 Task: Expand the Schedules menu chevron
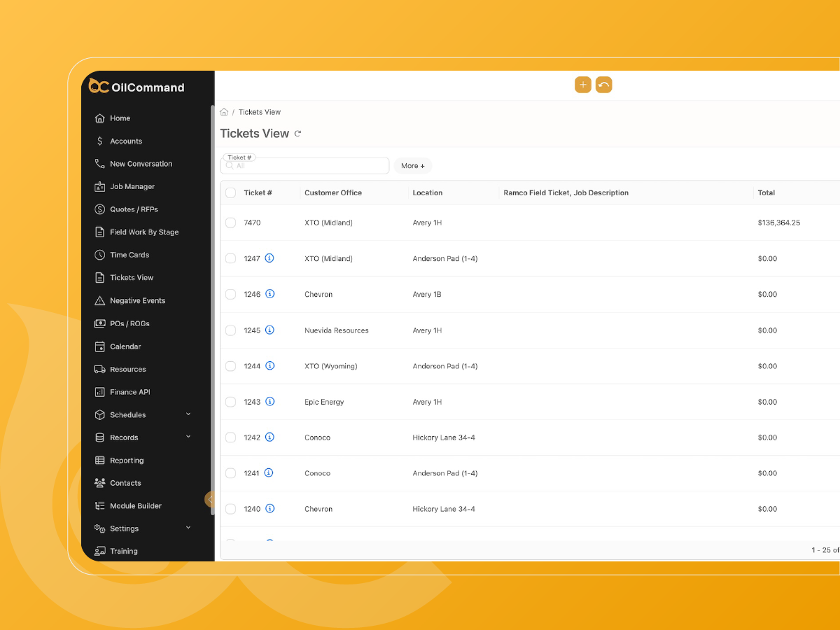tap(188, 414)
